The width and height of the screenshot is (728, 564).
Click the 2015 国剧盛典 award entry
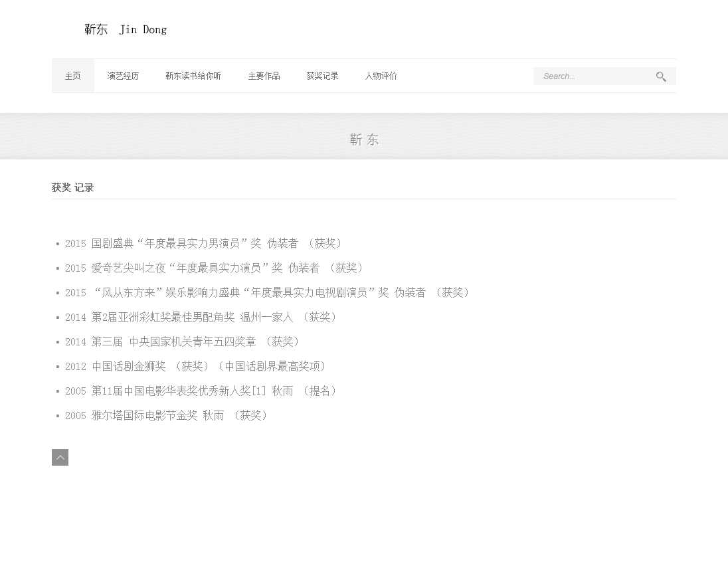203,244
